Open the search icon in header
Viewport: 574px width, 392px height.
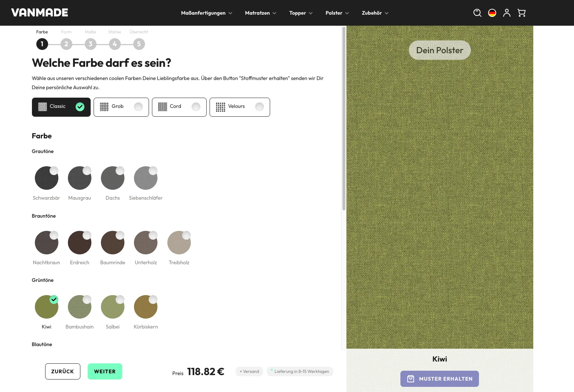pyautogui.click(x=477, y=13)
